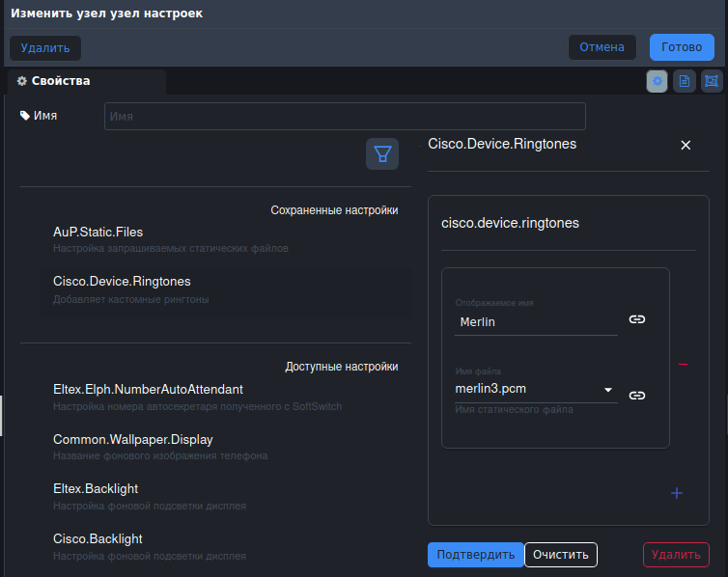This screenshot has height=577, width=728.
Task: Click the red Удалить button at bottom
Action: 676,555
